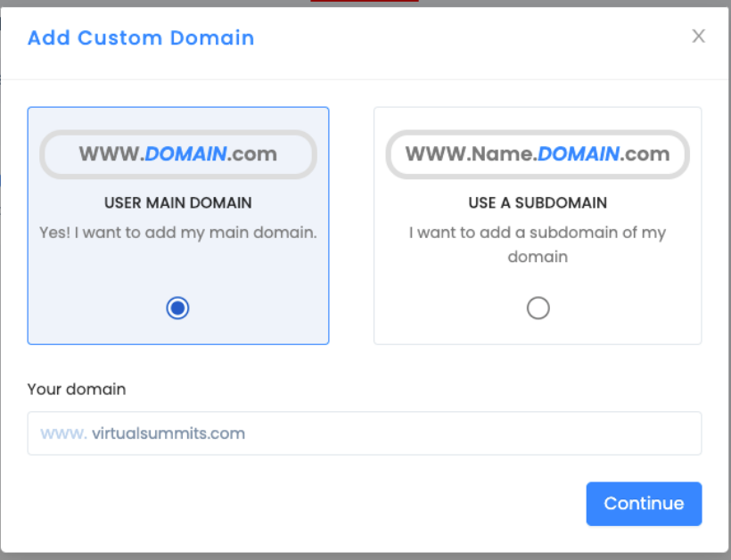Choose the Use a Subdomain option card
The image size is (731, 560).
coord(538,226)
